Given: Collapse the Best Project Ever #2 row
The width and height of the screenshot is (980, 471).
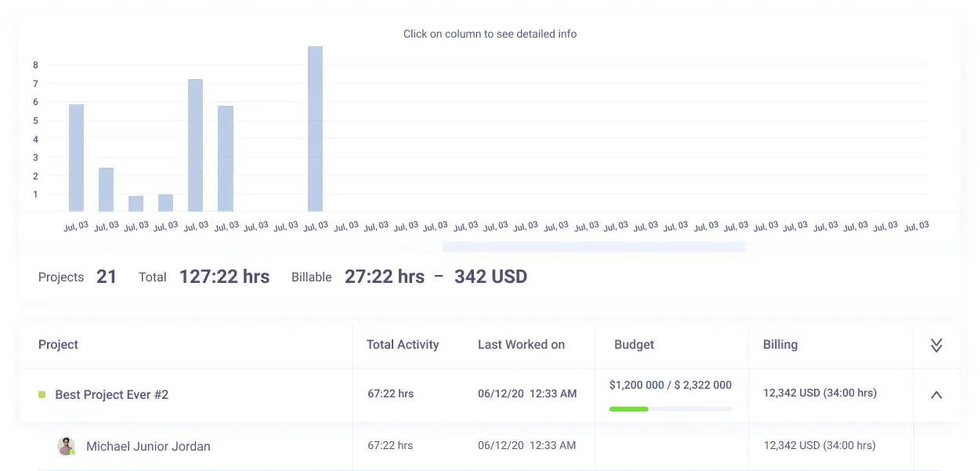Looking at the screenshot, I should tap(936, 395).
